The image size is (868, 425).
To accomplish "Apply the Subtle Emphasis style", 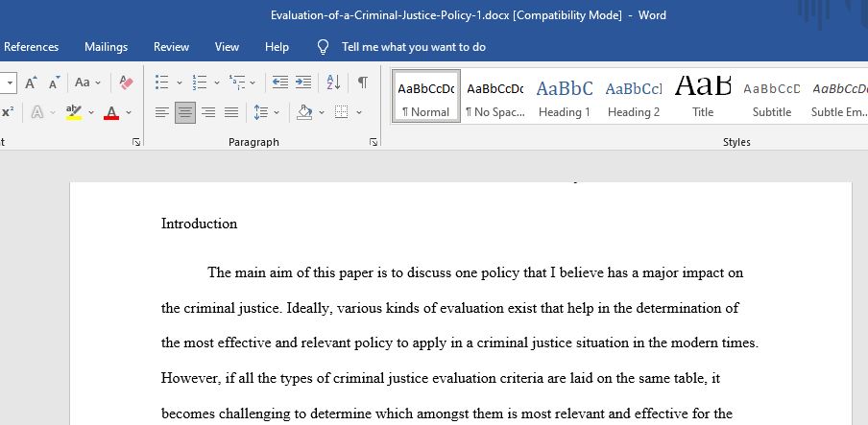I will [838, 96].
